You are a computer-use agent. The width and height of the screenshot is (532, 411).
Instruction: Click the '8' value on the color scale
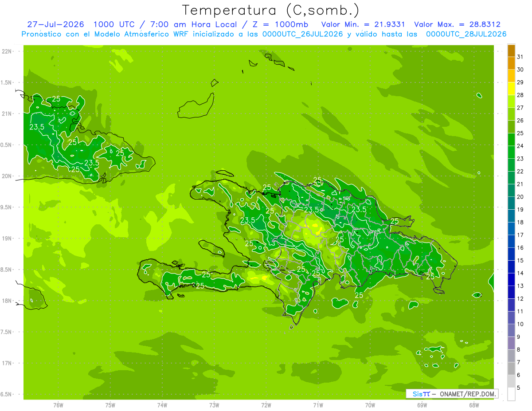[x=519, y=349]
